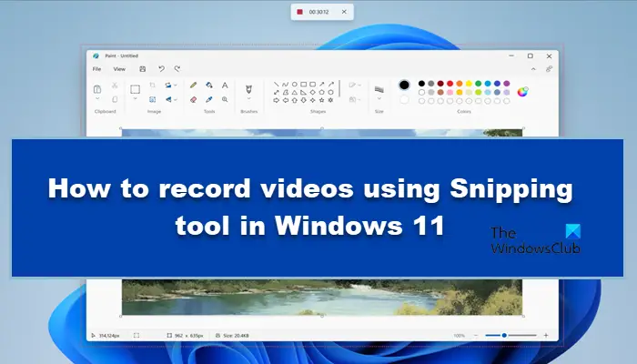Pick the Right arrow shape
The width and height of the screenshot is (637, 364).
[277, 100]
